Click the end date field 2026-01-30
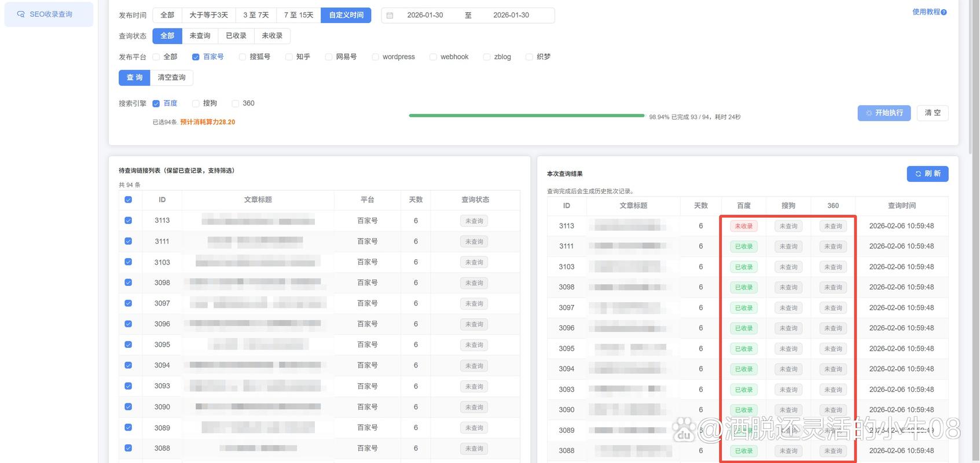The width and height of the screenshot is (980, 463). [x=511, y=15]
